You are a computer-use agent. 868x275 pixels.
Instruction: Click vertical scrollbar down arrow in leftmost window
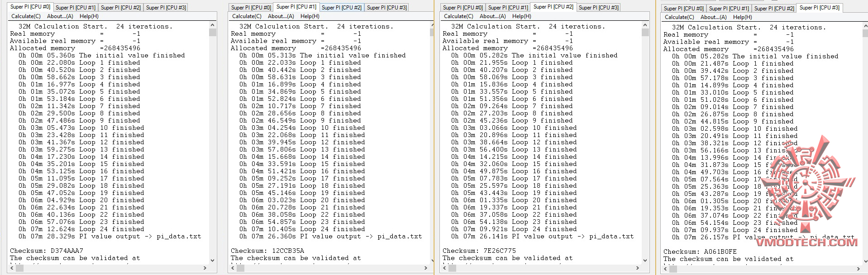tap(213, 260)
